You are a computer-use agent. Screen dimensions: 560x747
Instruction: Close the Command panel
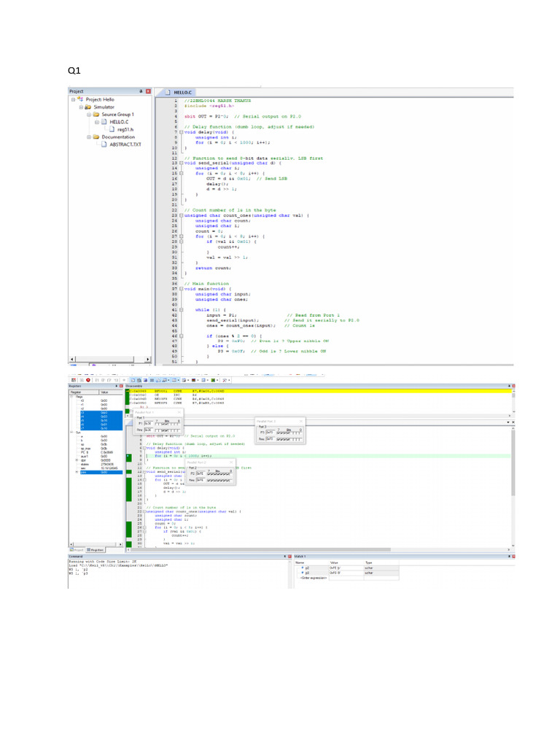289,556
